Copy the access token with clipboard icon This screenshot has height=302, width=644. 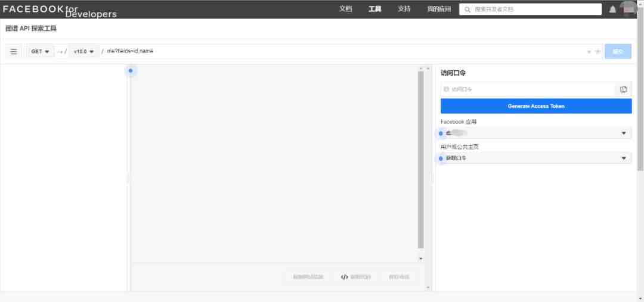point(624,89)
